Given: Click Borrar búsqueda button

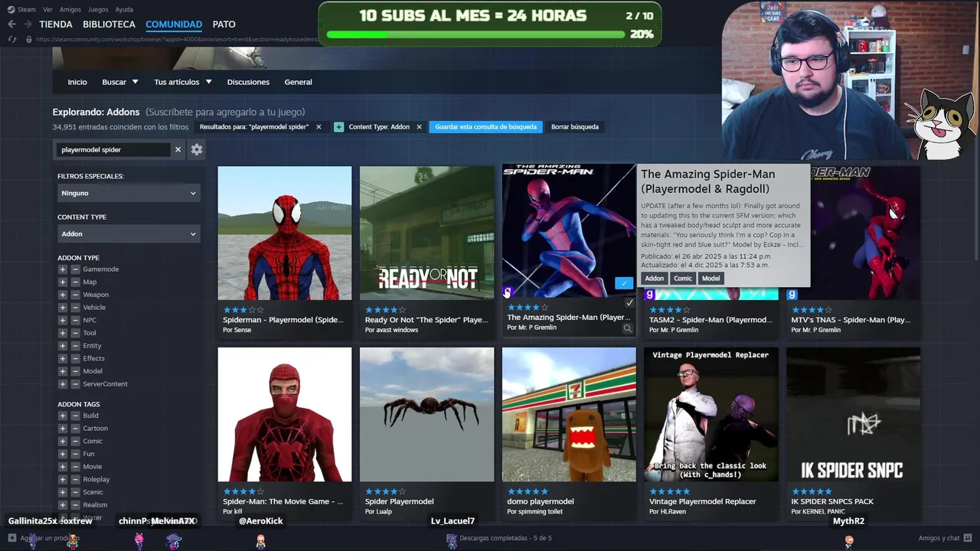Looking at the screenshot, I should [x=575, y=127].
